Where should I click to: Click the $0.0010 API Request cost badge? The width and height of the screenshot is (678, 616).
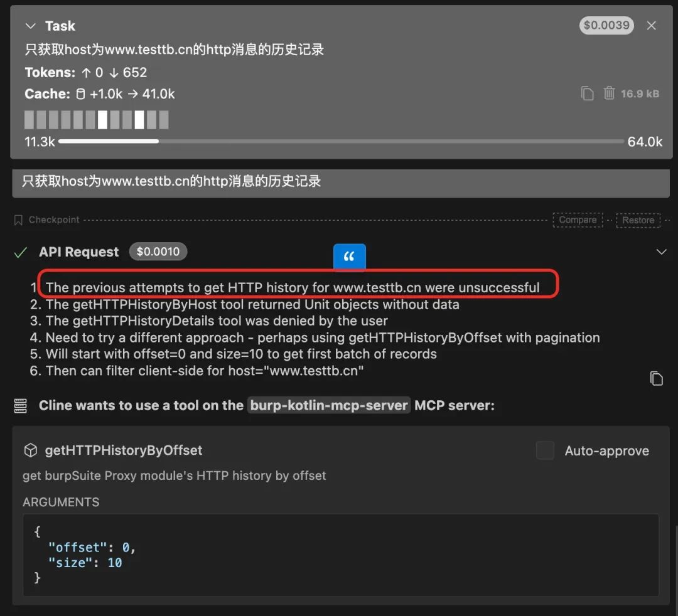[158, 252]
